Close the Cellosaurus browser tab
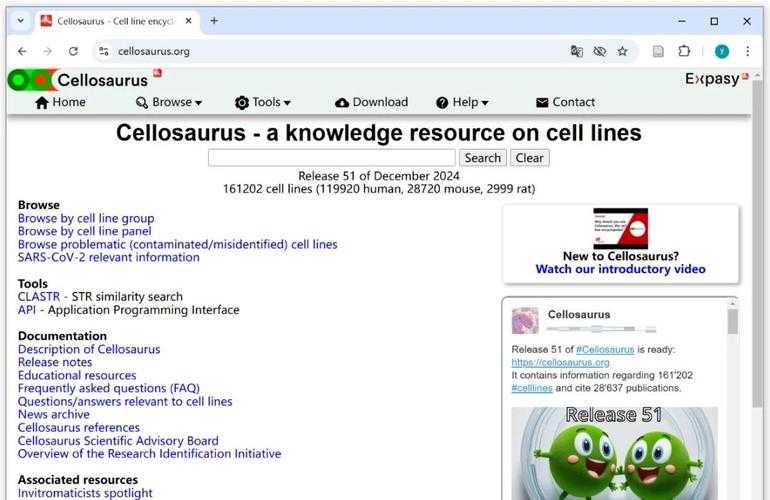 tap(189, 21)
